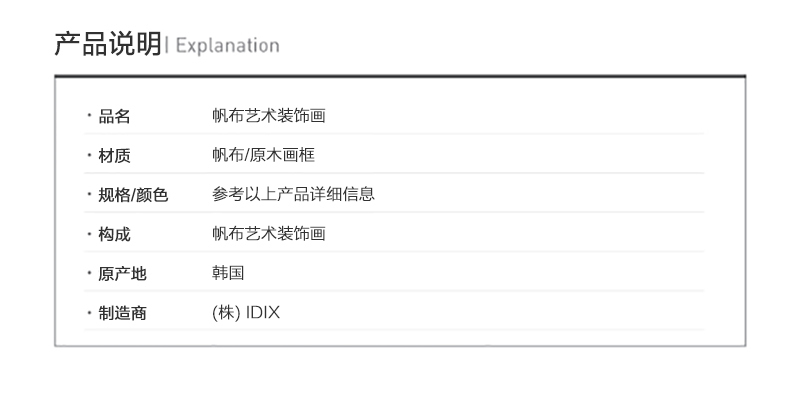Click the bullet before 制造商
Image resolution: width=800 pixels, height=412 pixels.
[x=89, y=313]
